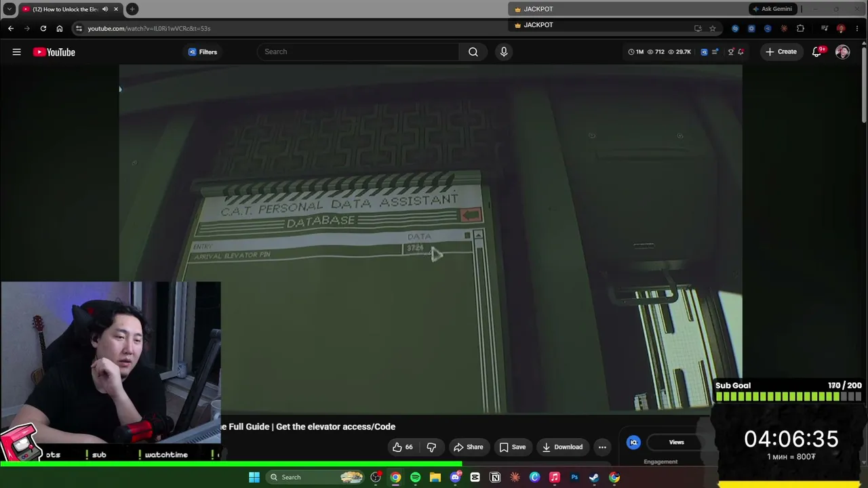
Task: Open the vidIQ list icon with blue dot
Action: pyautogui.click(x=715, y=52)
